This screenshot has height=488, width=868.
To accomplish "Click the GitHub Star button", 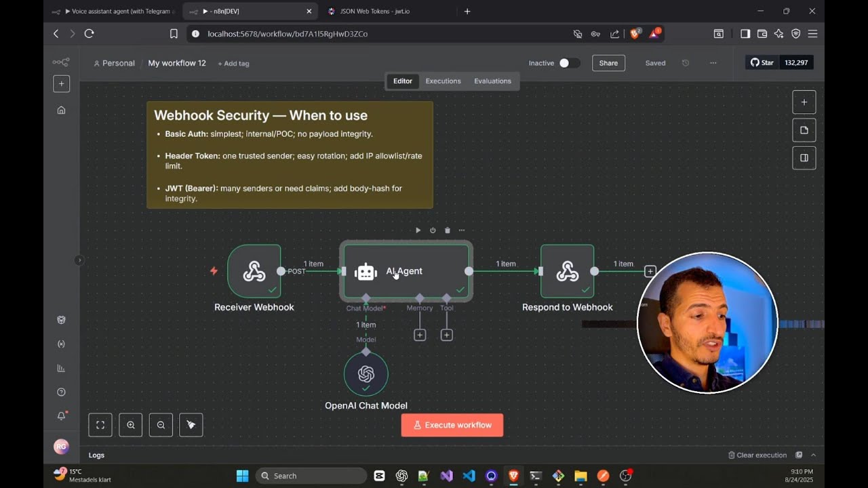I will click(x=762, y=62).
